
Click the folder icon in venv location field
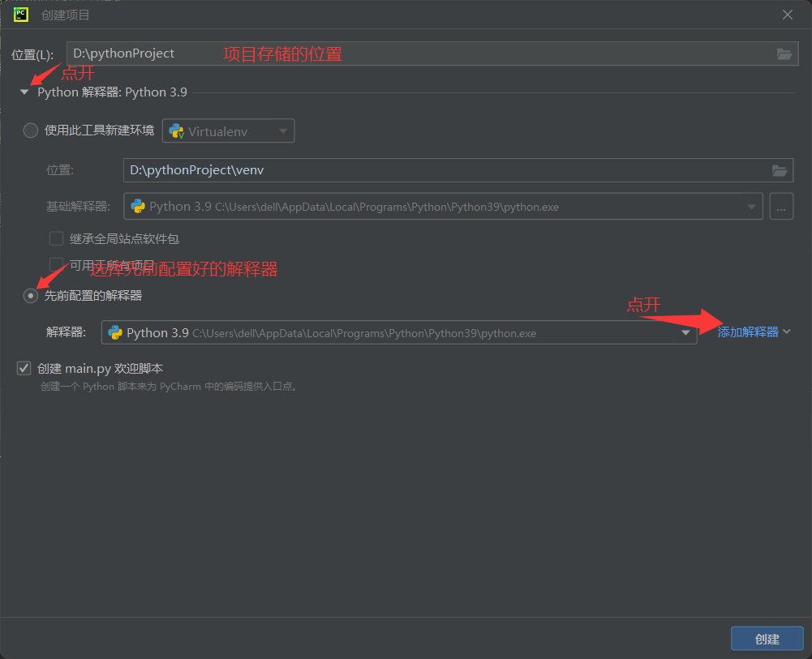click(x=780, y=170)
